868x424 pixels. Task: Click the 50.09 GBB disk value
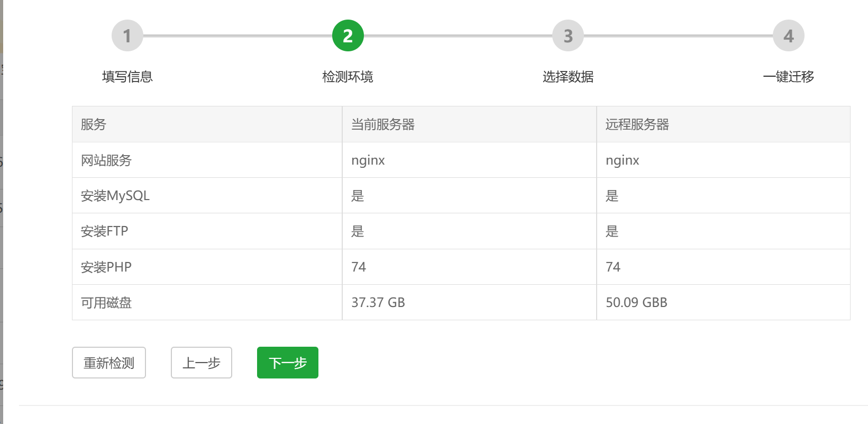636,302
